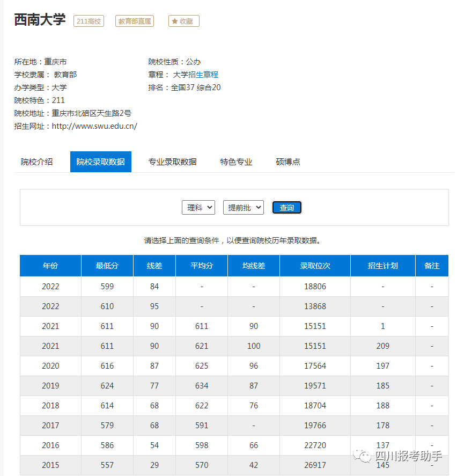Viewport: 457px width, 476px height.
Task: Click the 最低分 column header
Action: pos(107,266)
